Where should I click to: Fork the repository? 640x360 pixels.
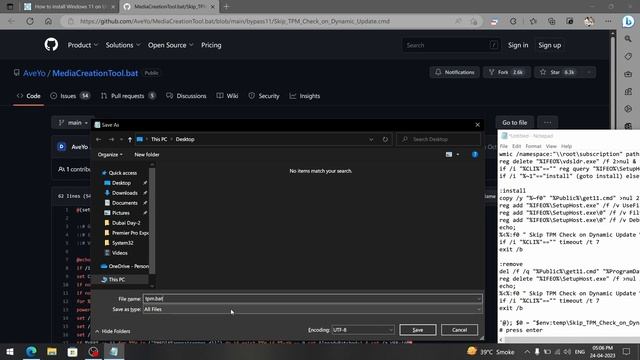pos(507,72)
